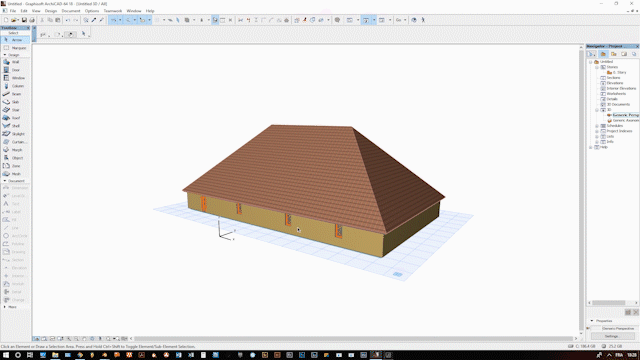Select the Slab tool
This screenshot has width=640, height=360.
click(x=15, y=102)
